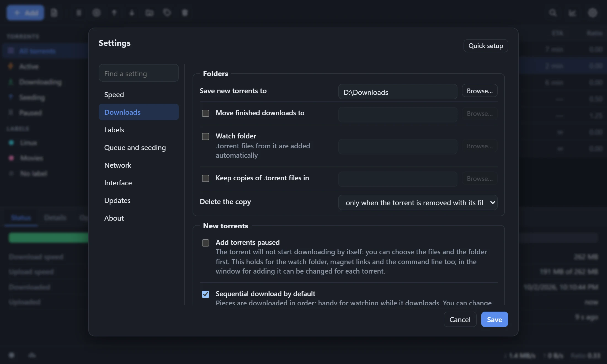Click the trash icon in main toolbar
This screenshot has width=607, height=364.
pos(185,13)
